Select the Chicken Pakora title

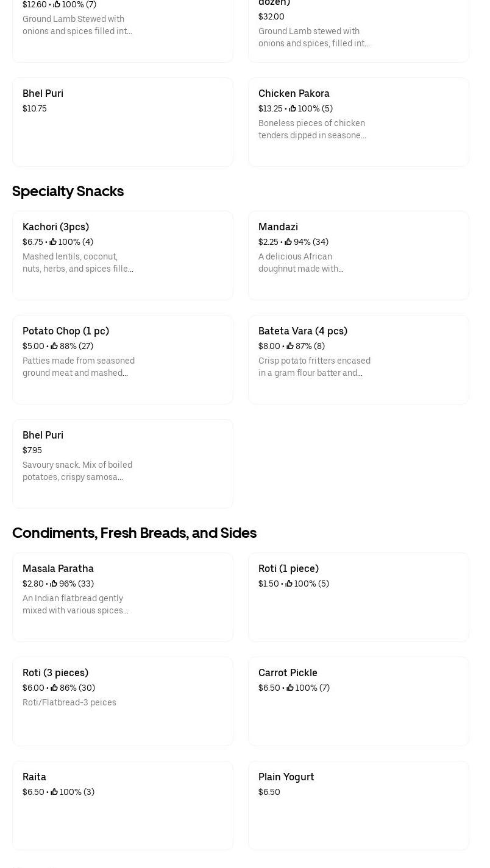[x=294, y=93]
